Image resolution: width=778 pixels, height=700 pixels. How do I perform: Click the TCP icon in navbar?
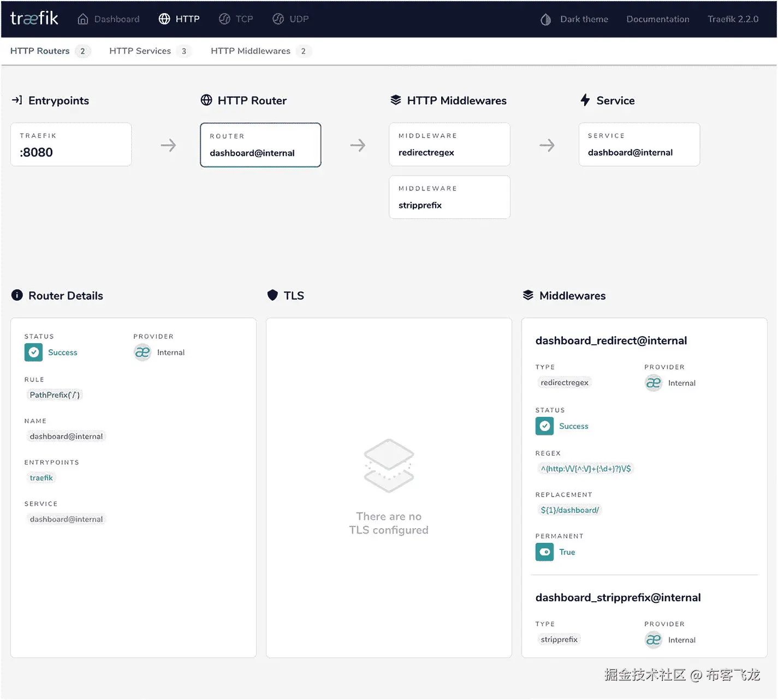224,19
